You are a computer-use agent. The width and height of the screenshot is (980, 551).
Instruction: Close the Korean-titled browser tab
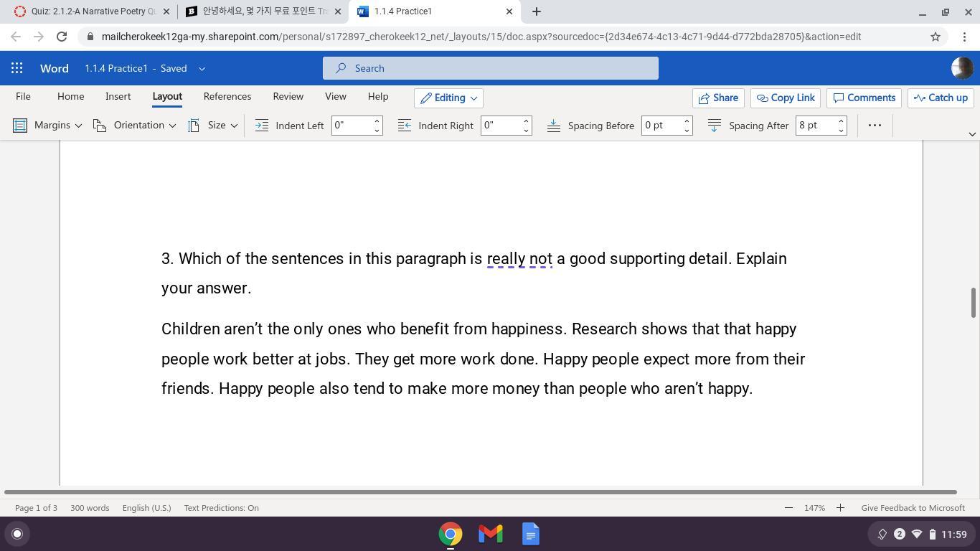coord(338,11)
